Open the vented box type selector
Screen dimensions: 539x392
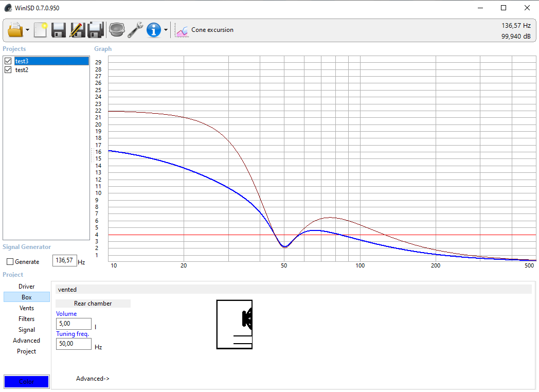293,290
